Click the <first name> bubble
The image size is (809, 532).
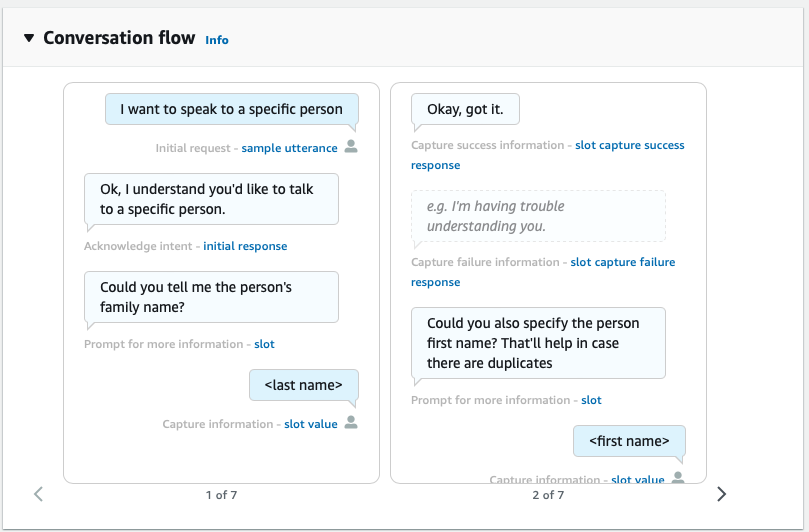(x=628, y=441)
